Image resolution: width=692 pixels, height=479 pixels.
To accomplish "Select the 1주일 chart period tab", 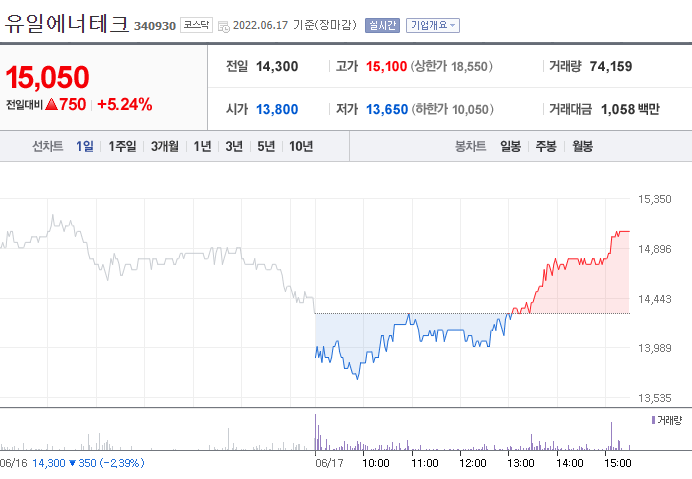I will [x=122, y=146].
